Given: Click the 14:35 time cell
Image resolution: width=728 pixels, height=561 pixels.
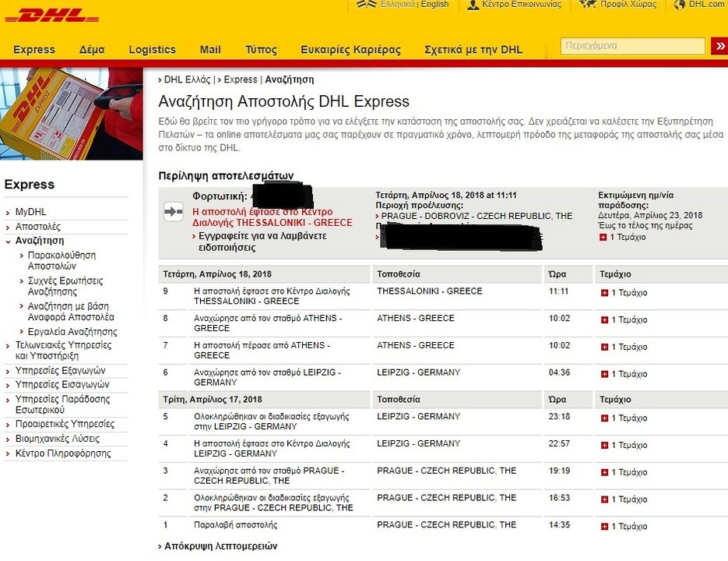Looking at the screenshot, I should (x=559, y=524).
